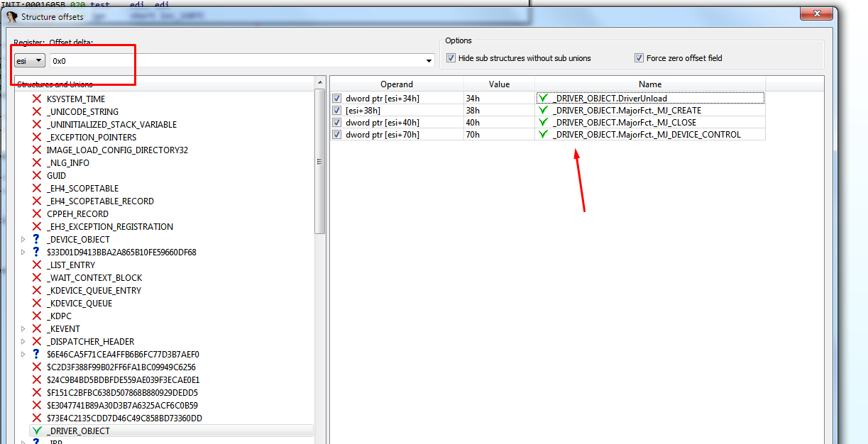Close the Structure offsets dialog
Viewport: 868px width, 444px height.
[816, 13]
